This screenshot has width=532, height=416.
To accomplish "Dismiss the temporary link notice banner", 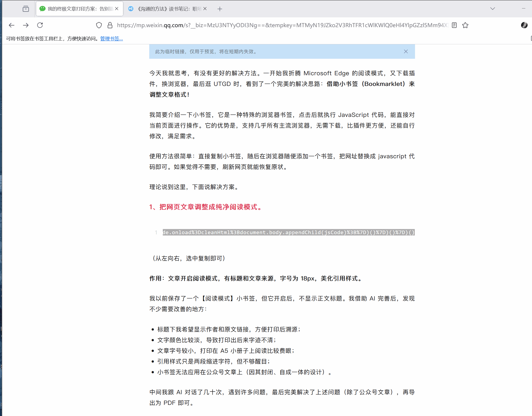I will tap(406, 51).
